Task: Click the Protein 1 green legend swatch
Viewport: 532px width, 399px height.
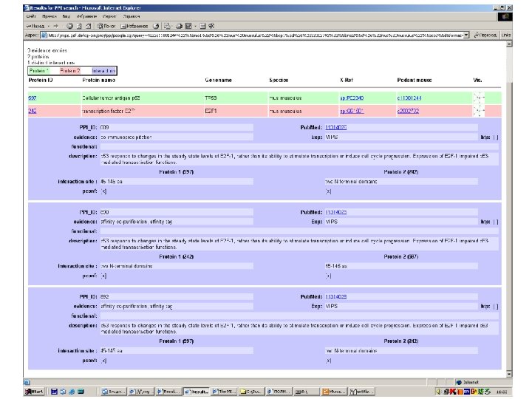Action: coord(40,70)
